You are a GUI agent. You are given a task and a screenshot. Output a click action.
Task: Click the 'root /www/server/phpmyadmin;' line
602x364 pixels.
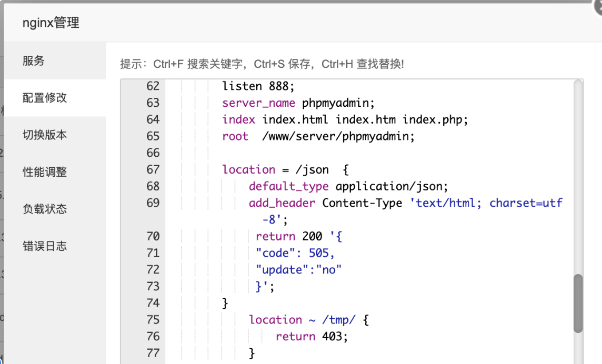click(x=318, y=136)
